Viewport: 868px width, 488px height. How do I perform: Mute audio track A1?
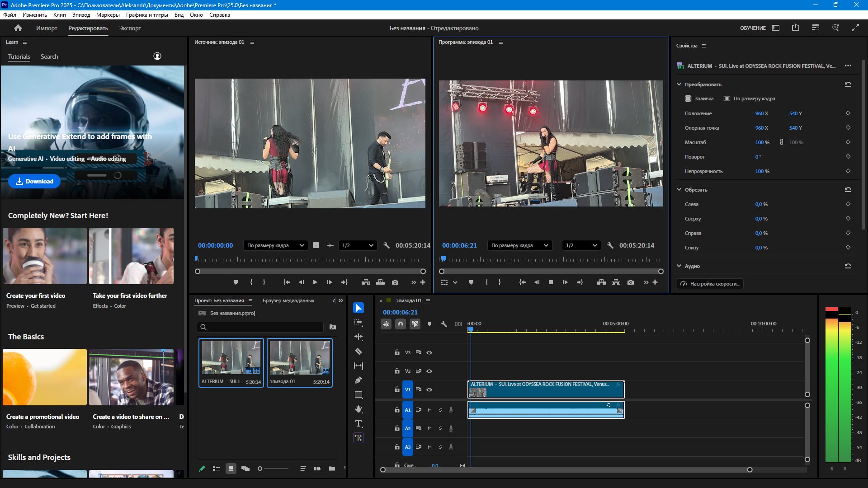(429, 410)
